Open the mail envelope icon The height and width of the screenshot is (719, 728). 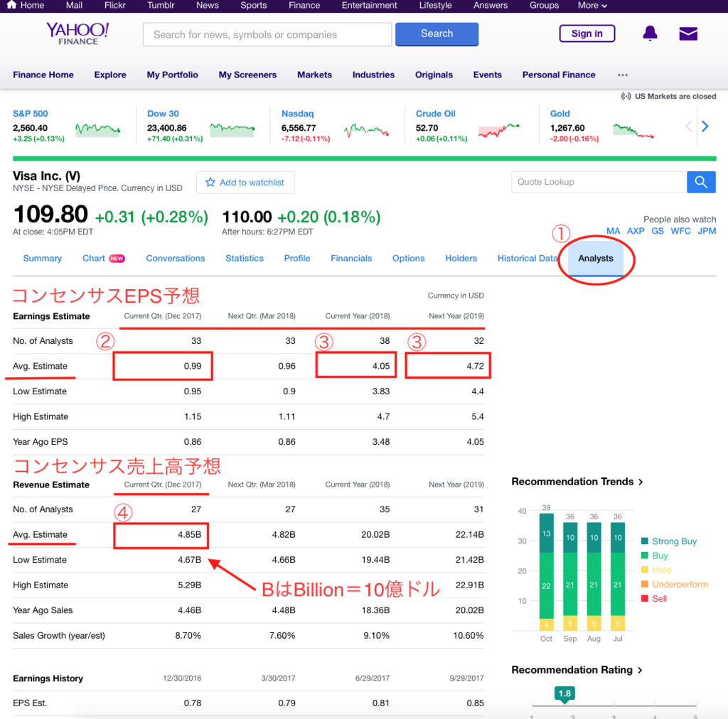click(x=688, y=33)
